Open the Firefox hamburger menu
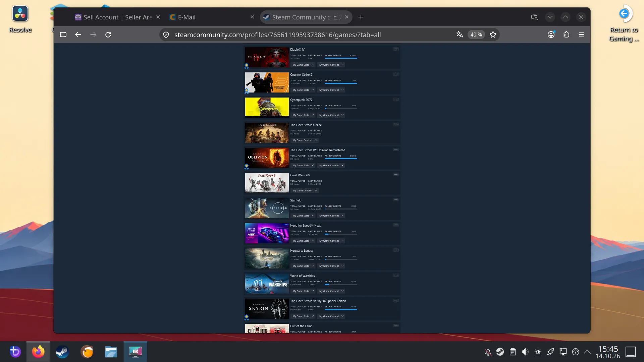The image size is (644, 362). pos(581,35)
